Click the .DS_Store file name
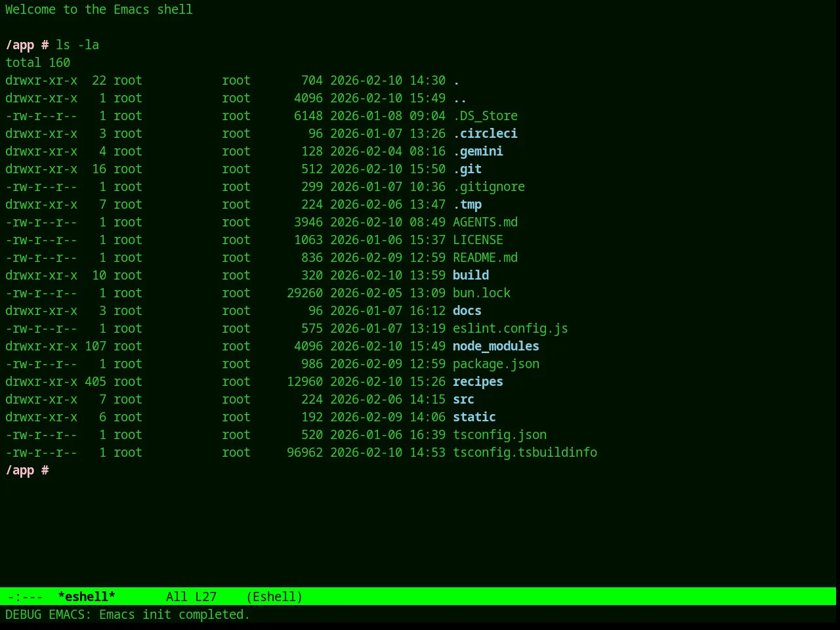 click(x=485, y=115)
